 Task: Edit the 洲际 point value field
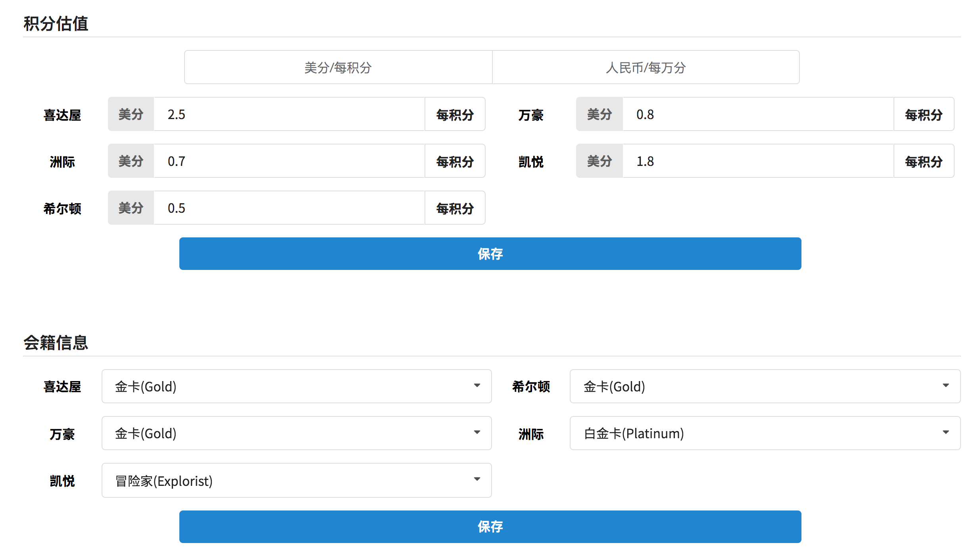[289, 161]
